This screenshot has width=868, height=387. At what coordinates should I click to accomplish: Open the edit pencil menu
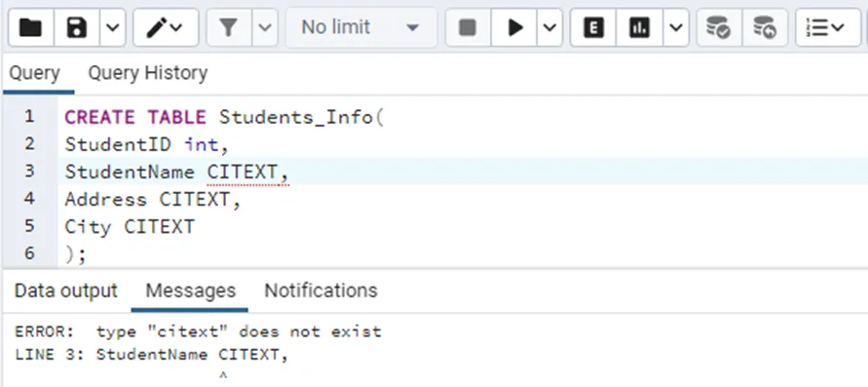coord(166,27)
